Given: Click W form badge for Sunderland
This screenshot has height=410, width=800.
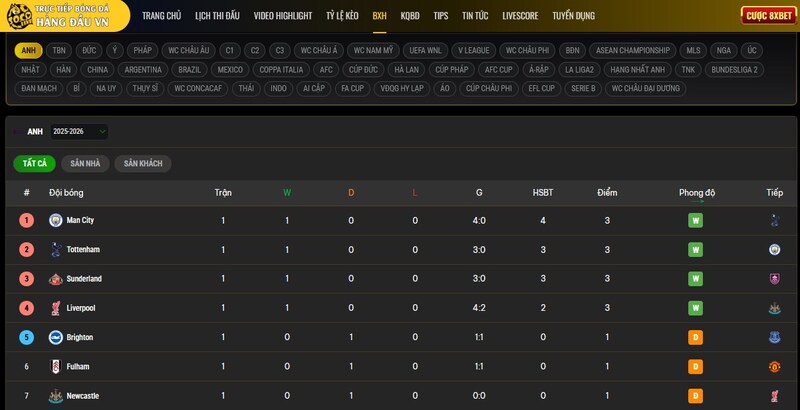Looking at the screenshot, I should point(695,279).
